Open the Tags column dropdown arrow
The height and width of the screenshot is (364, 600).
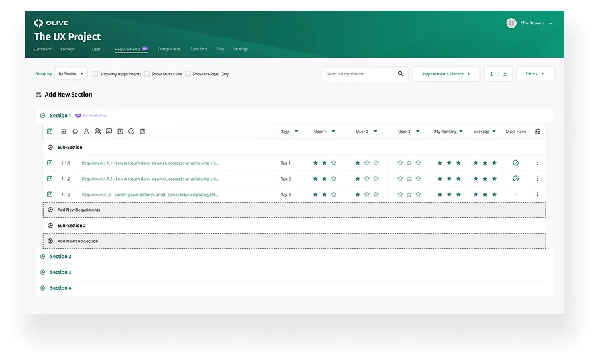[x=296, y=132]
